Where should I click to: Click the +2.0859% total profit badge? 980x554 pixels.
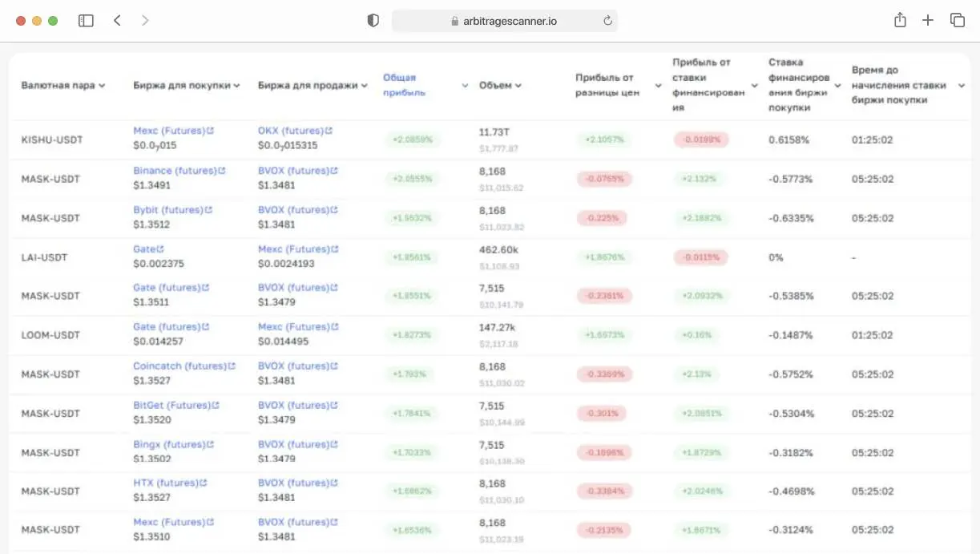point(413,140)
